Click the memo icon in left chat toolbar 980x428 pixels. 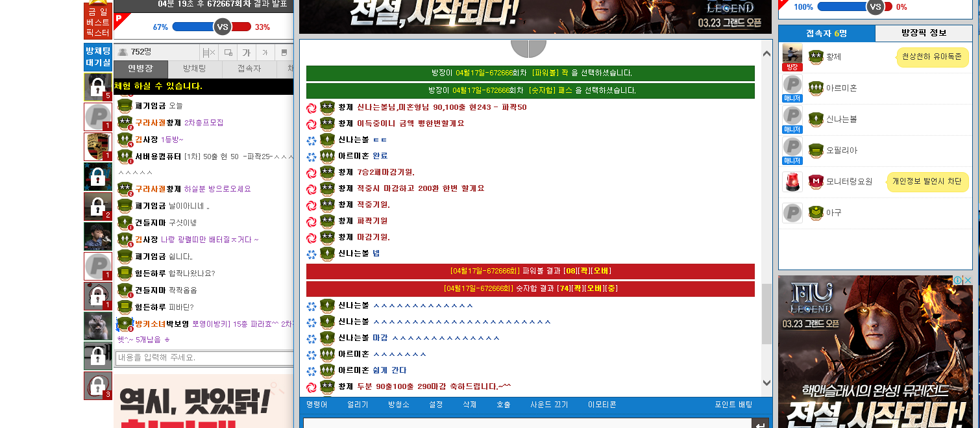click(284, 53)
